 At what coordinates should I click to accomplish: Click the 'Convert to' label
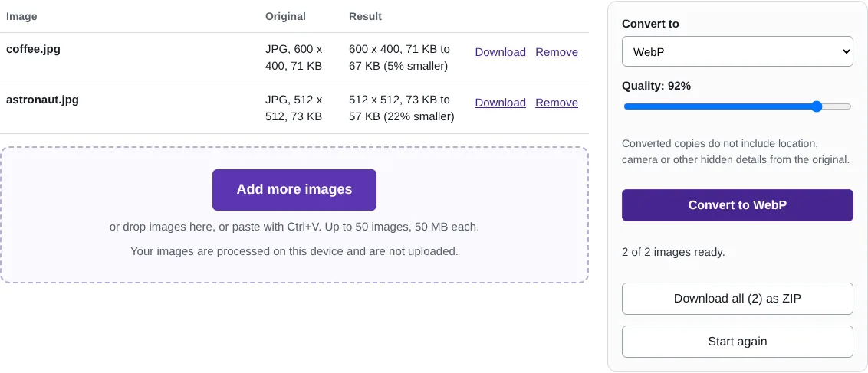(x=650, y=24)
